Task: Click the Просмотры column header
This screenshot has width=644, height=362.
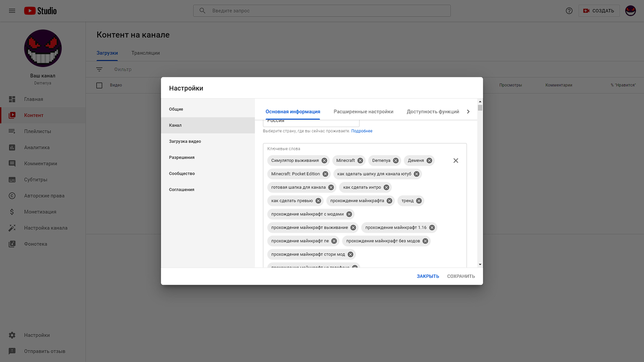Action: [510, 85]
